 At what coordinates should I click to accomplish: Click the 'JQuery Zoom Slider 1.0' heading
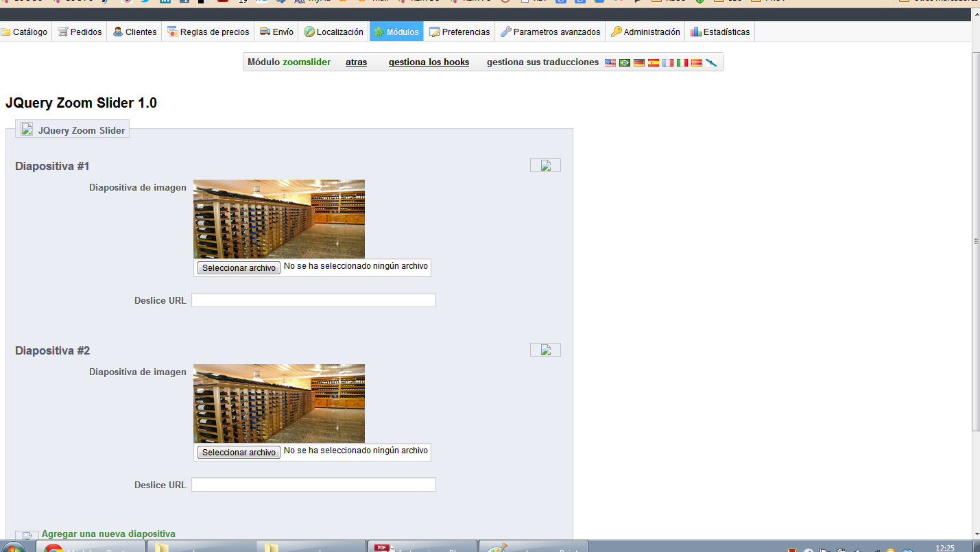point(81,103)
